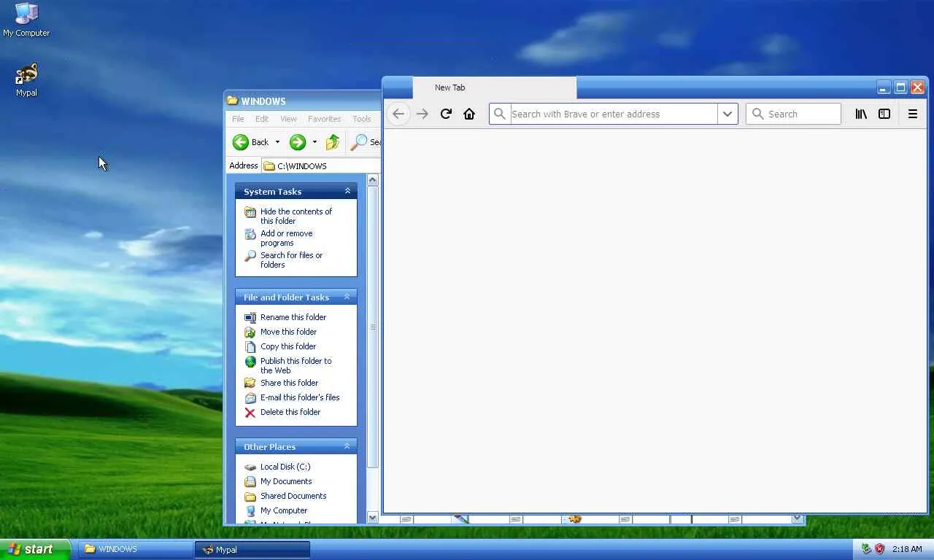Click Share this folder link
Viewport: 934px width, 560px height.
pyautogui.click(x=289, y=383)
